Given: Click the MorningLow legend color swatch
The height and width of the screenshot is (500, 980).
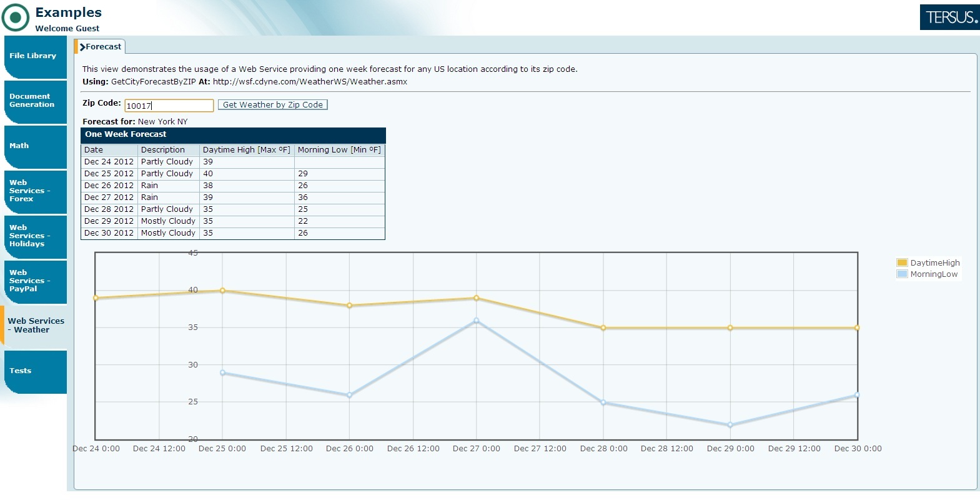Looking at the screenshot, I should click(x=902, y=274).
